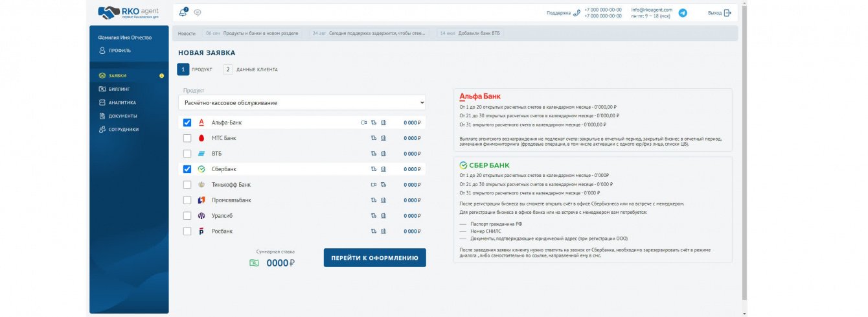Image resolution: width=868 pixels, height=317 pixels.
Task: Check the Уралсиб checkbox
Action: (x=187, y=216)
